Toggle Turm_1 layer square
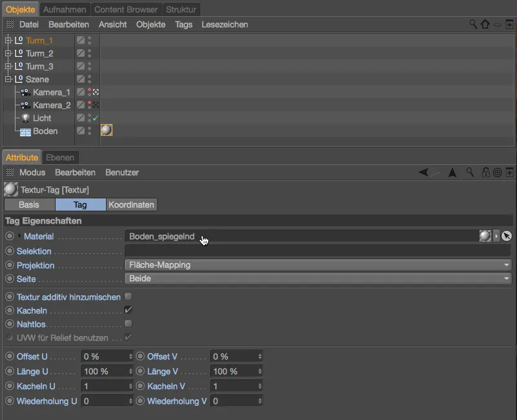The image size is (517, 420). (81, 40)
